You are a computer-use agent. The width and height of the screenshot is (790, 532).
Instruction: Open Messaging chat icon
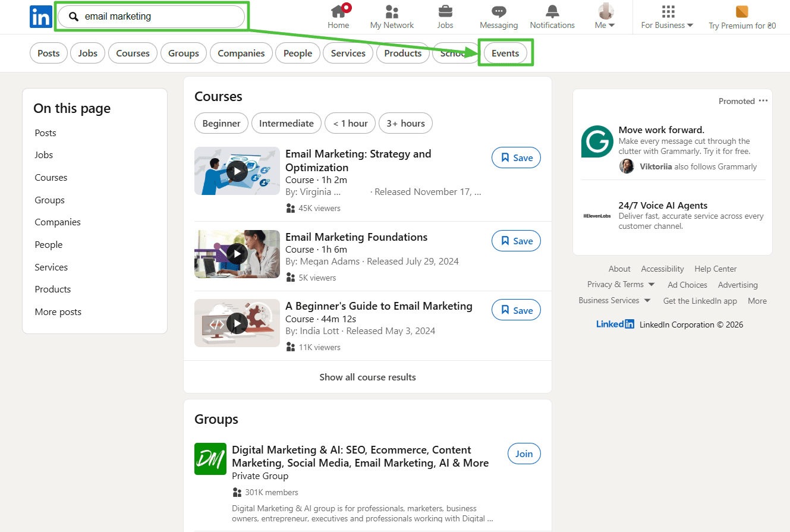tap(499, 11)
